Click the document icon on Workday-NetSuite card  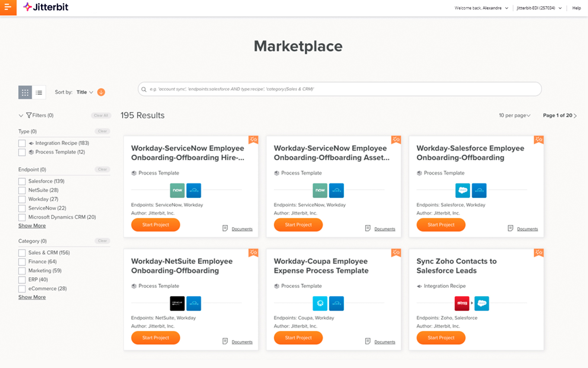pyautogui.click(x=225, y=341)
